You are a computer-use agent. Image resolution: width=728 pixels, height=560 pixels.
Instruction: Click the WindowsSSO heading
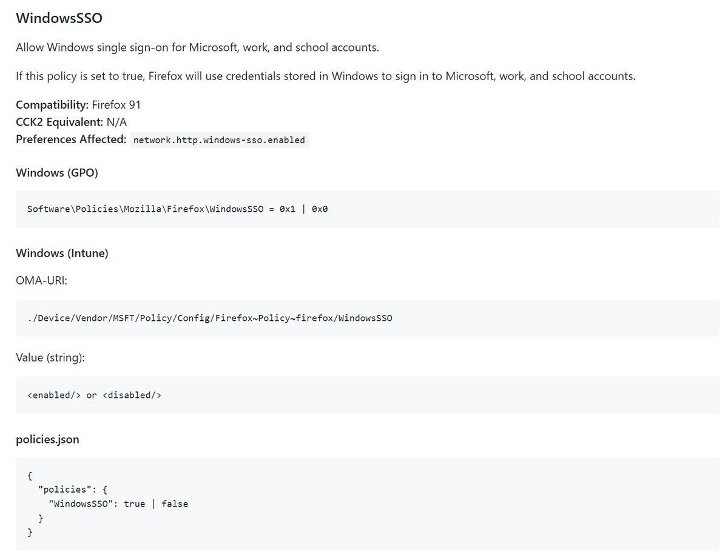click(x=59, y=18)
